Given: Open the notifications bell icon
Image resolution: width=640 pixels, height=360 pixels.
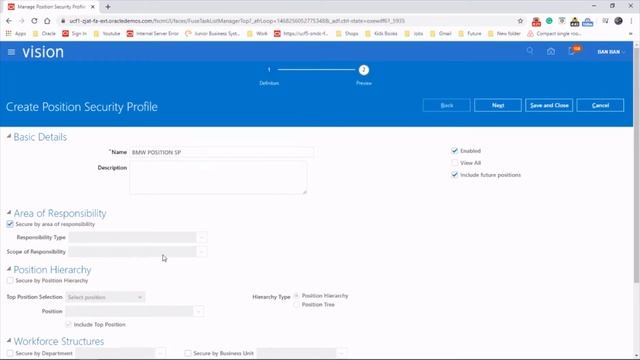Looking at the screenshot, I should point(572,51).
